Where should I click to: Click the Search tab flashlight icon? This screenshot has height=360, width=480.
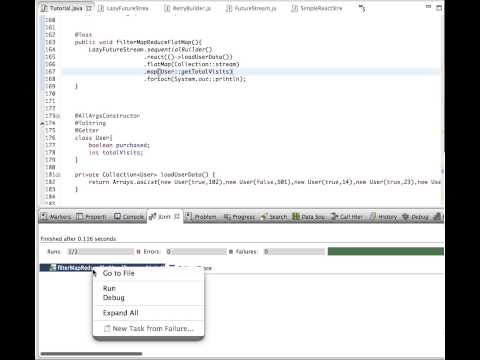tap(264, 217)
